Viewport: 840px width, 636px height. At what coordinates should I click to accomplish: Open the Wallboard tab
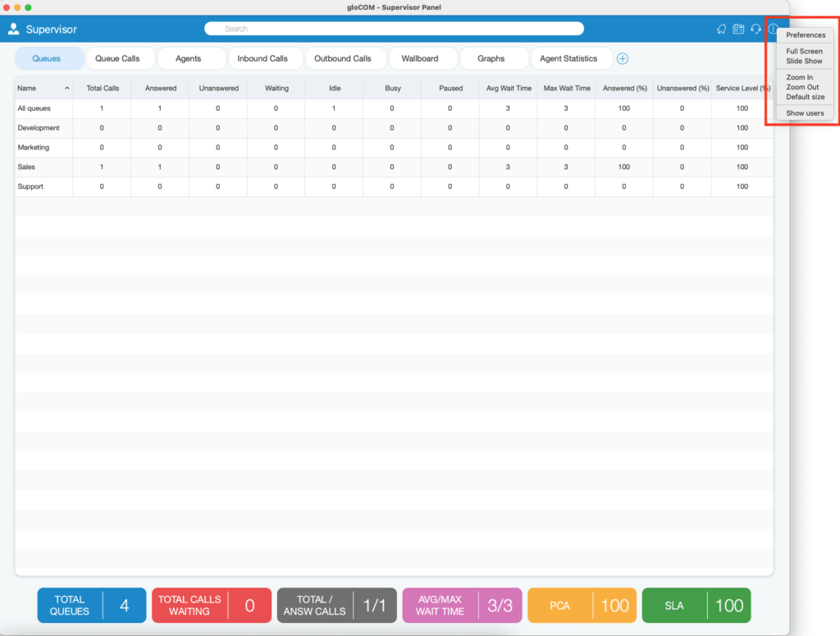pos(419,58)
